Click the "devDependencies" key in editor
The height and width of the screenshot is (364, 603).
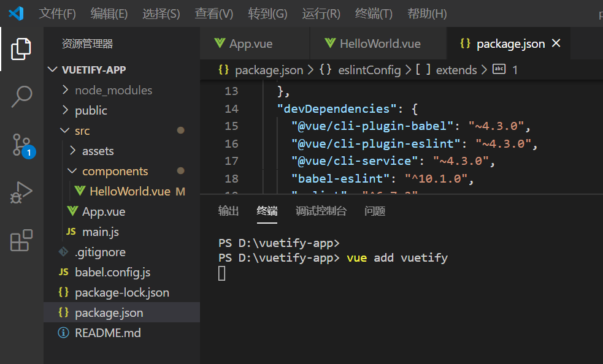point(337,109)
